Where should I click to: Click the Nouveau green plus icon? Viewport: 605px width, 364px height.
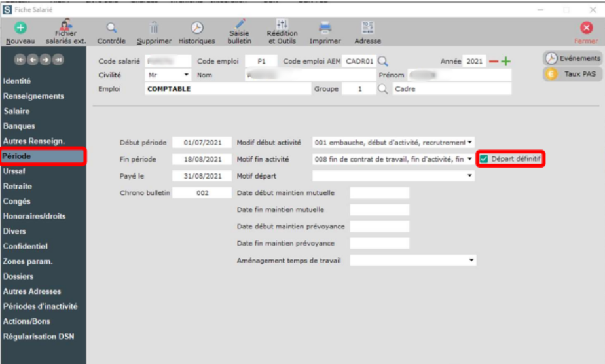pyautogui.click(x=20, y=27)
